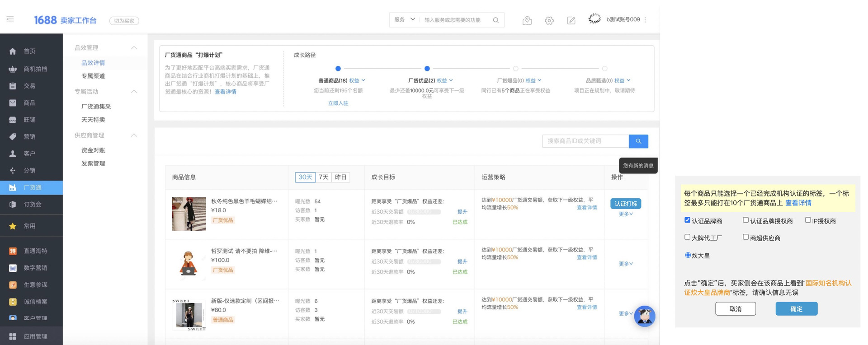The width and height of the screenshot is (868, 345).
Task: Select the 炊大皇 radio button
Action: pyautogui.click(x=688, y=255)
